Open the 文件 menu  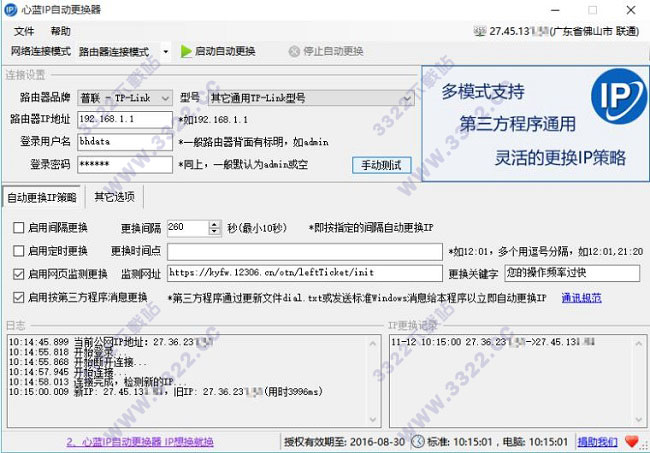[24, 31]
